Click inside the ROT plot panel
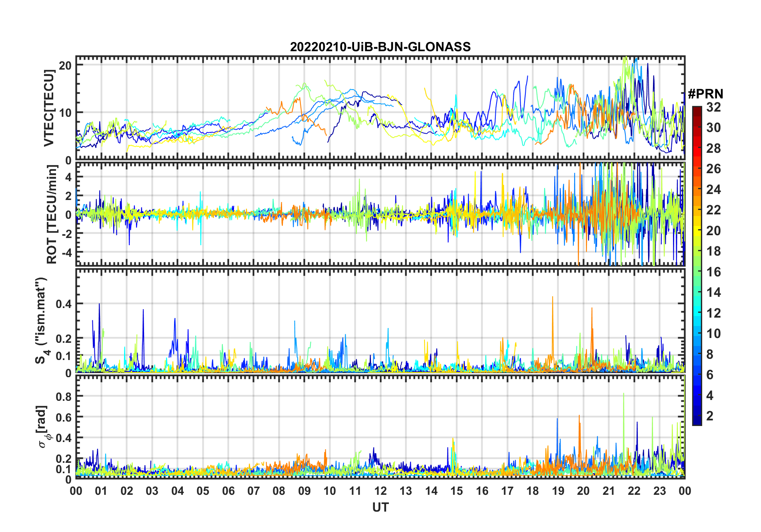This screenshot has width=761, height=532. click(380, 214)
